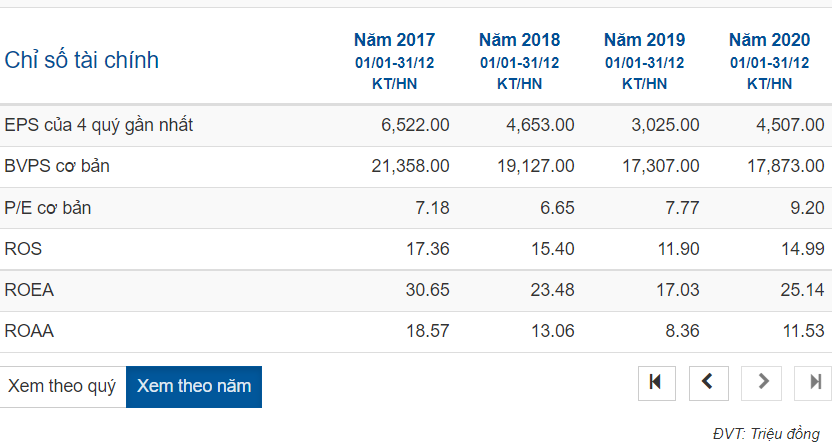Click ROS value 14.99
The image size is (837, 448).
coord(803,249)
